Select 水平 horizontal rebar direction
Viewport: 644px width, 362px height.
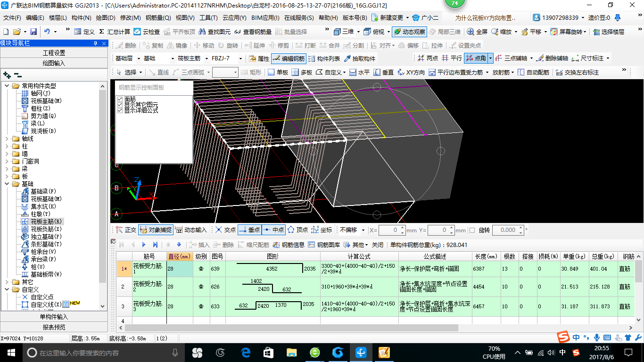click(359, 72)
